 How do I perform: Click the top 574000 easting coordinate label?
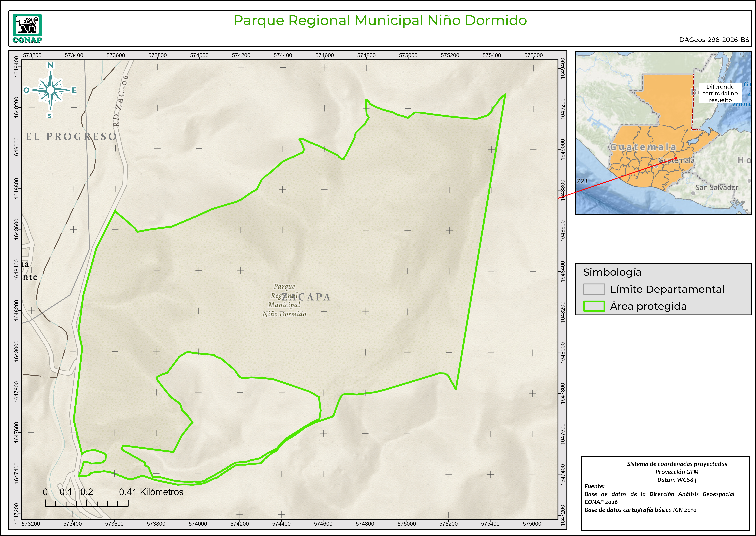[x=199, y=55]
